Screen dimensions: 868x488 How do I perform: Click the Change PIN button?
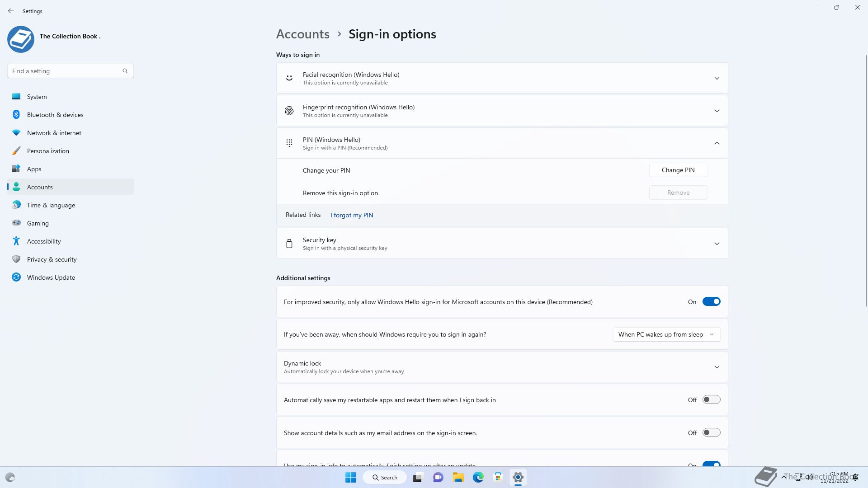pyautogui.click(x=678, y=170)
